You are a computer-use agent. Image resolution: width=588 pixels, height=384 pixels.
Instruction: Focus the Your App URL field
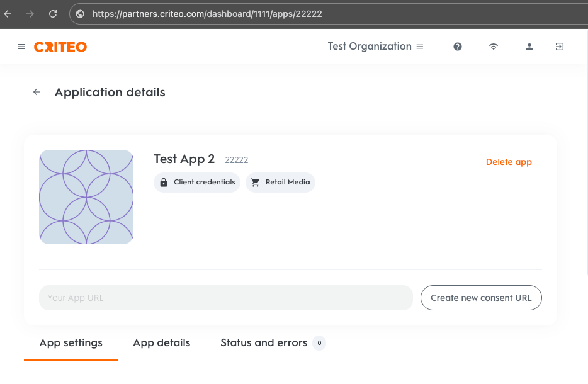pos(226,298)
